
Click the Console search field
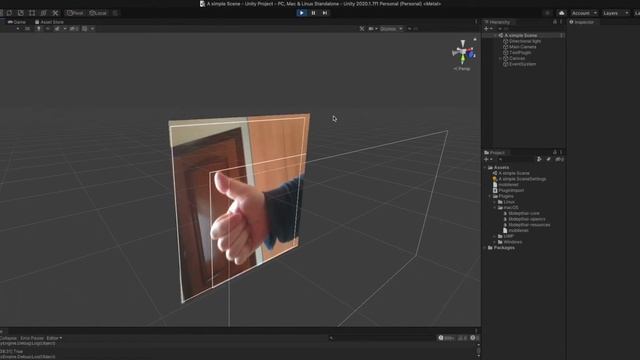(382, 338)
